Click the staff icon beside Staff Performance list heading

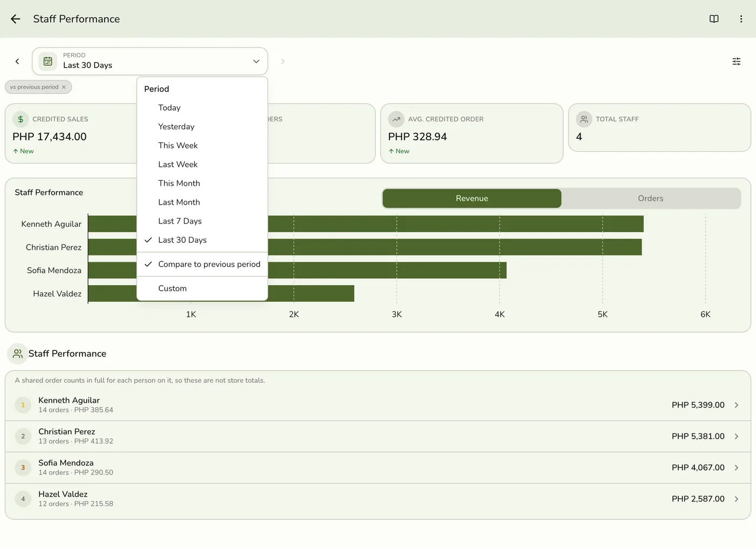coord(18,354)
